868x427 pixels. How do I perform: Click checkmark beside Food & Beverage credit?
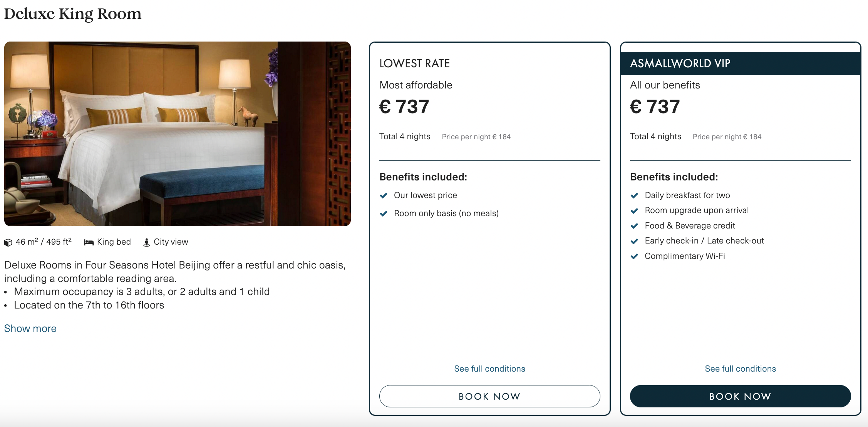coord(634,226)
